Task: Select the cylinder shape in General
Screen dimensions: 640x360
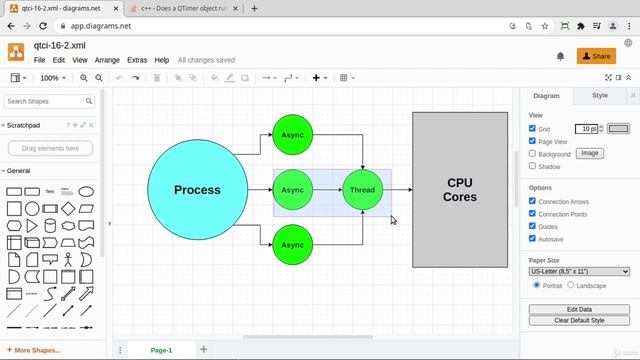Action: point(50,226)
